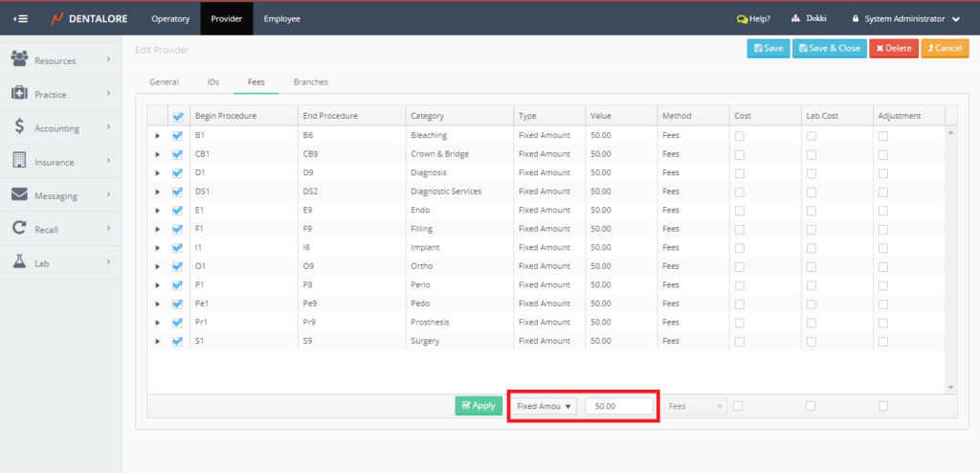This screenshot has height=473, width=980.
Task: Click the hamburger menu collapse icon
Action: [20, 18]
